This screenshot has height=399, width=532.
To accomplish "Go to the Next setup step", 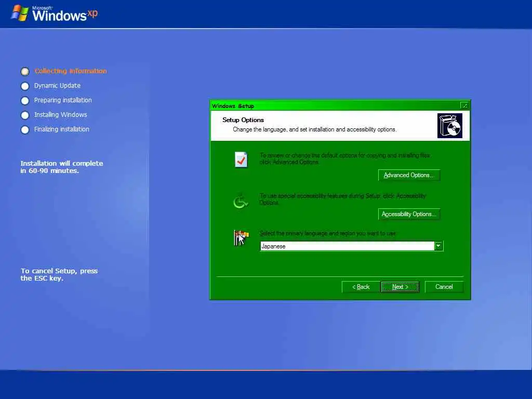I will tap(400, 287).
